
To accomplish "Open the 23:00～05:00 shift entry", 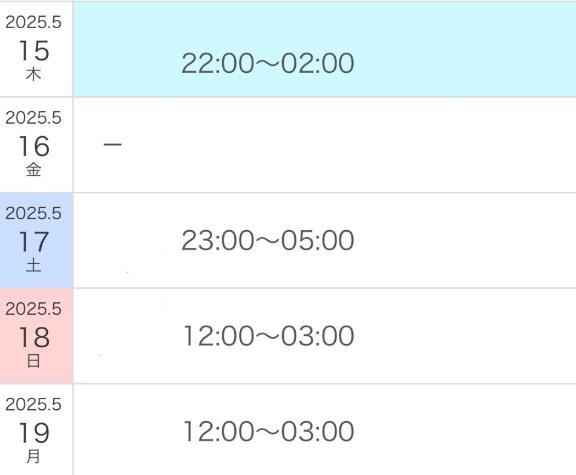I will 267,240.
